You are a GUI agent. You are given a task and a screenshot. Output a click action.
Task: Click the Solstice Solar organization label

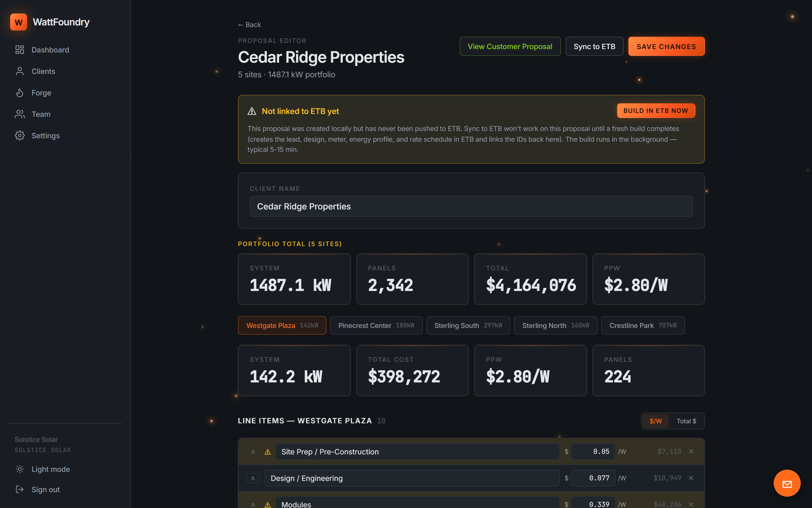click(x=36, y=439)
